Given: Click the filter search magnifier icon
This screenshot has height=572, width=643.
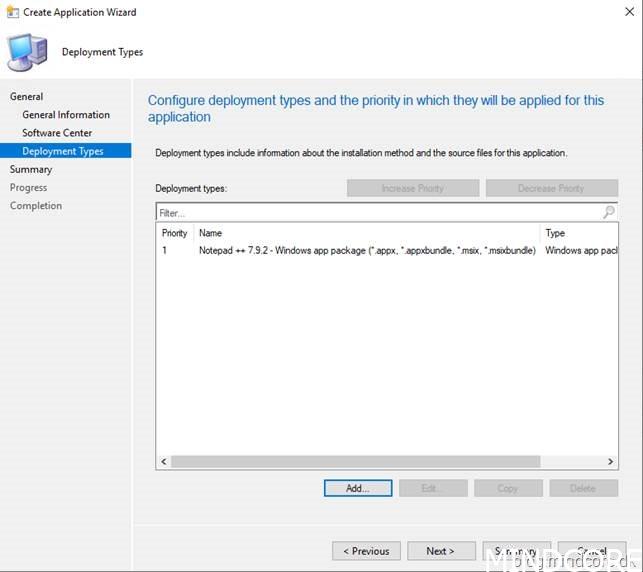Looking at the screenshot, I should (x=608, y=213).
